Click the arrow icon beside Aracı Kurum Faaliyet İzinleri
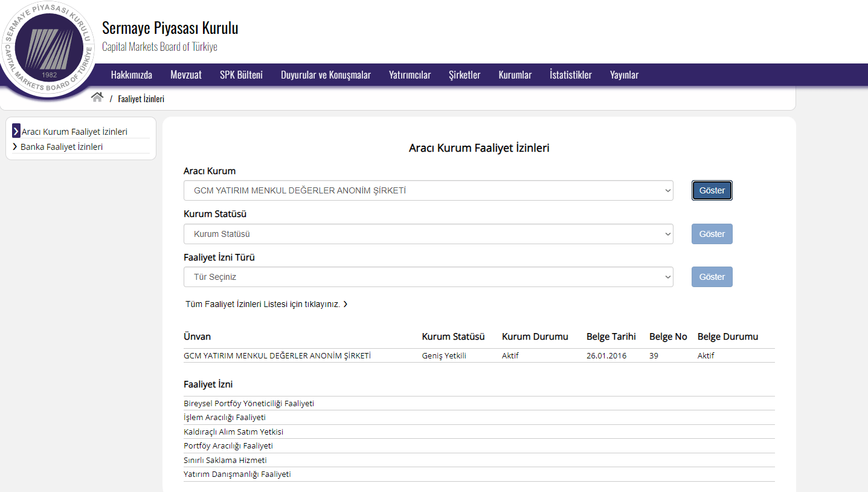This screenshot has width=868, height=492. click(x=16, y=131)
